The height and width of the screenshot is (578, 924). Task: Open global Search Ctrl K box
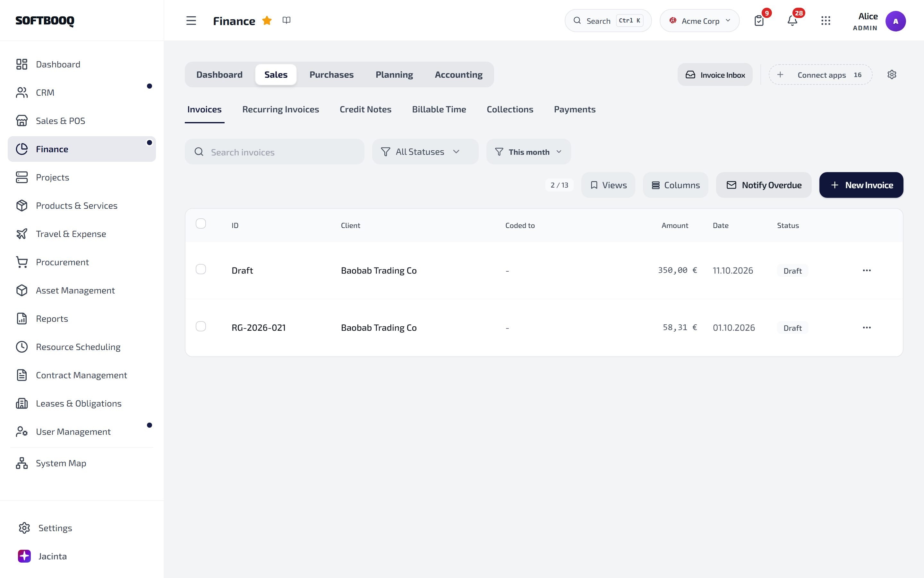(x=608, y=21)
